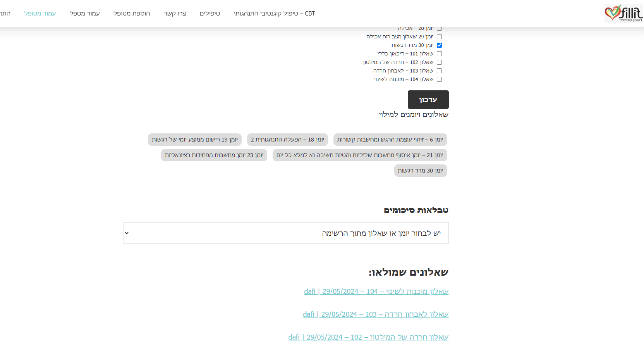Open the יומן 6 – זיהוי עוצמת הרגש tag
This screenshot has width=644, height=347.
(x=390, y=140)
